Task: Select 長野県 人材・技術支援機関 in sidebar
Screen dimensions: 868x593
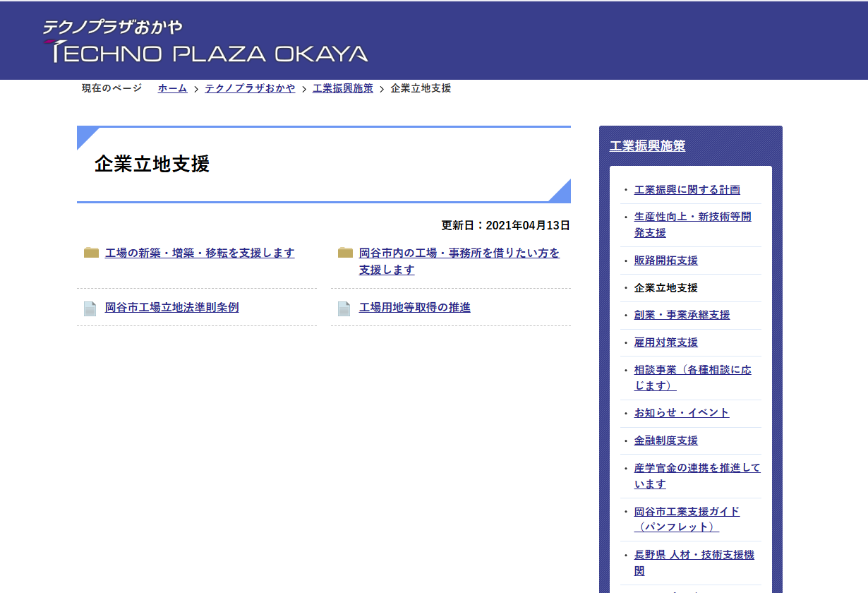Action: point(694,563)
